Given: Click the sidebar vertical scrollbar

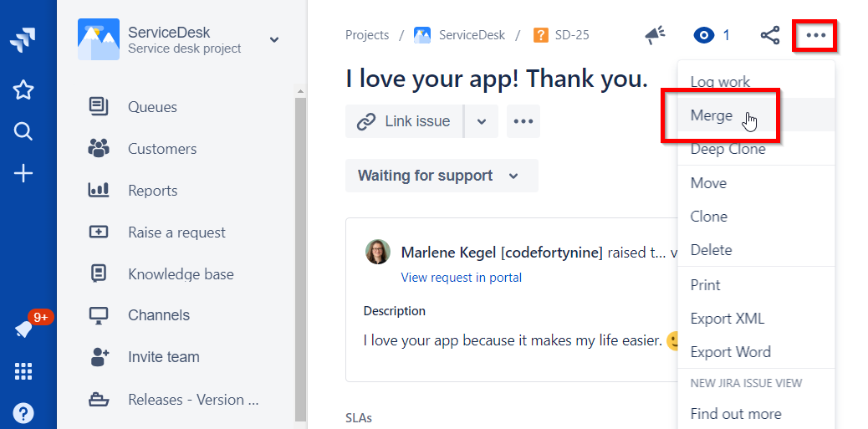Looking at the screenshot, I should pos(300,251).
